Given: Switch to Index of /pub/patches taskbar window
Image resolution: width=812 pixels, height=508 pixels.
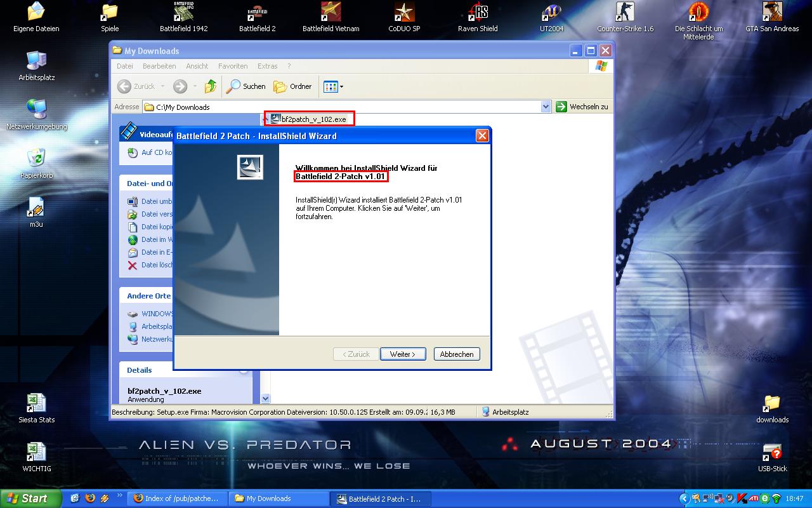Looking at the screenshot, I should (x=177, y=498).
